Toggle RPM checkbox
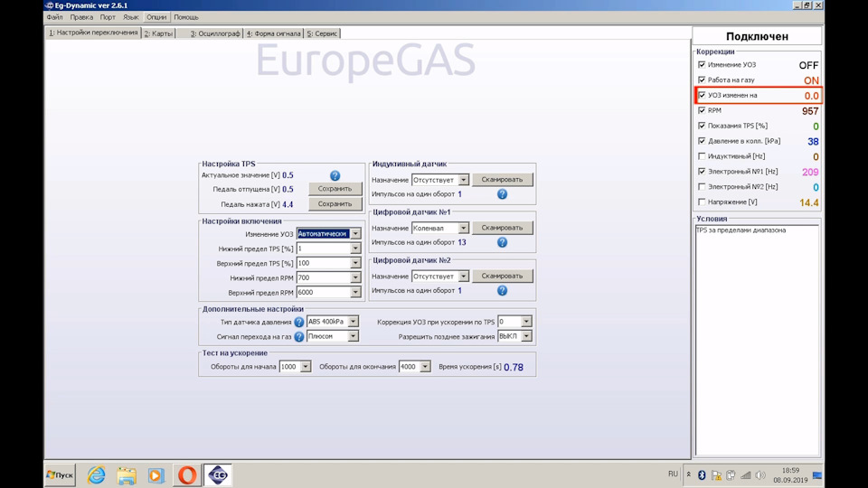Screen dimensions: 868x488 [x=702, y=110]
